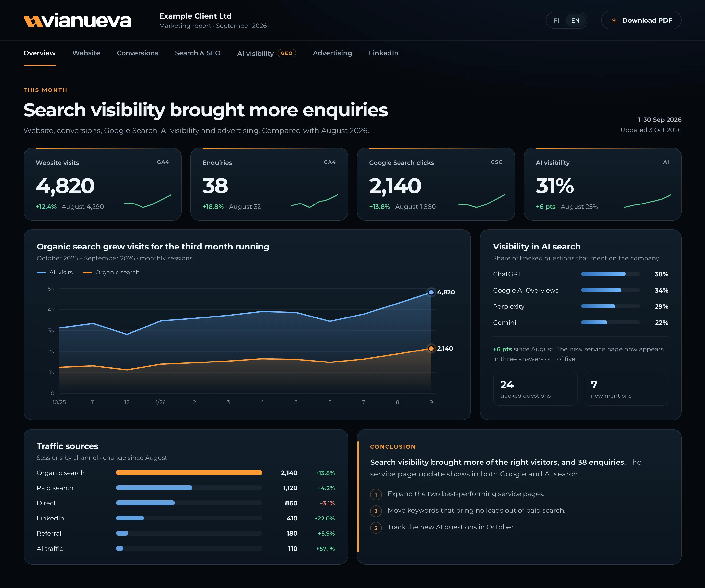Click the Google AI Overviews bar
Viewport: 705px width, 588px height.
(x=610, y=290)
